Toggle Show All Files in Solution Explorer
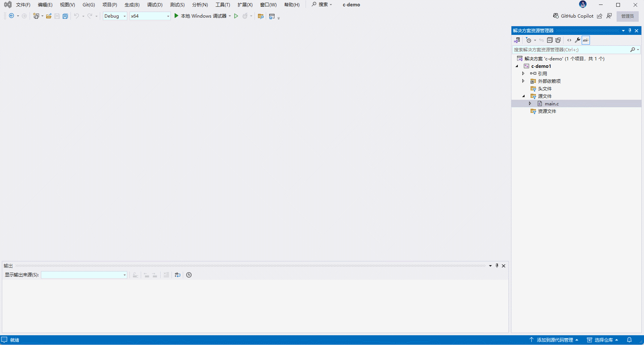Screen dimensions: 644x345 tap(558, 40)
